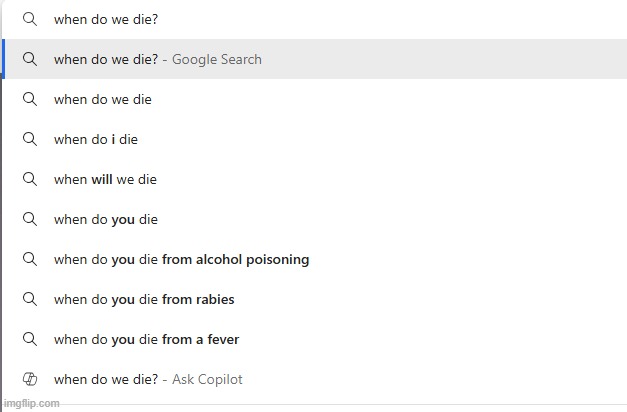Select the "when do i die" suggestion
627x412 pixels.
click(x=96, y=139)
